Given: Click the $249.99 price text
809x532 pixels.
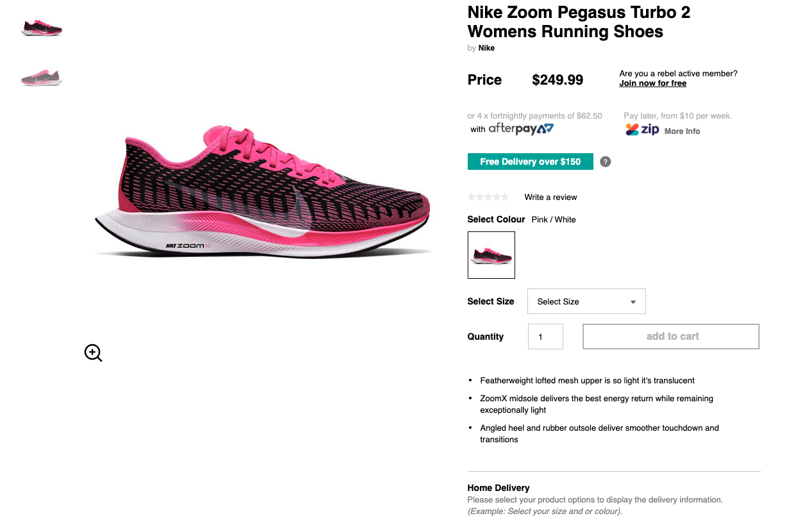Looking at the screenshot, I should 558,80.
